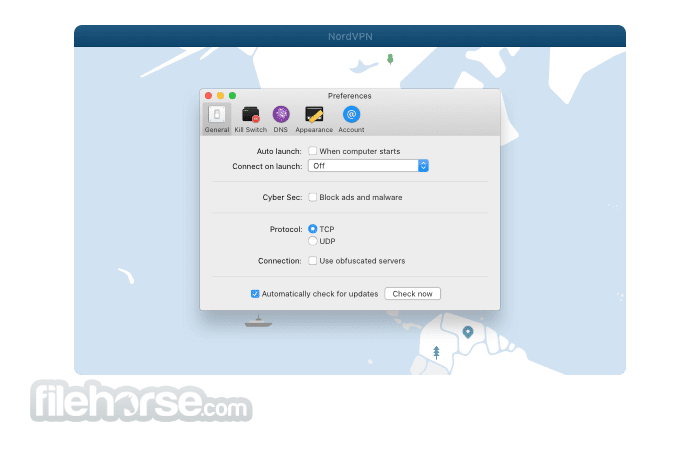Click the Protocol label
The width and height of the screenshot is (700, 452).
tap(286, 229)
